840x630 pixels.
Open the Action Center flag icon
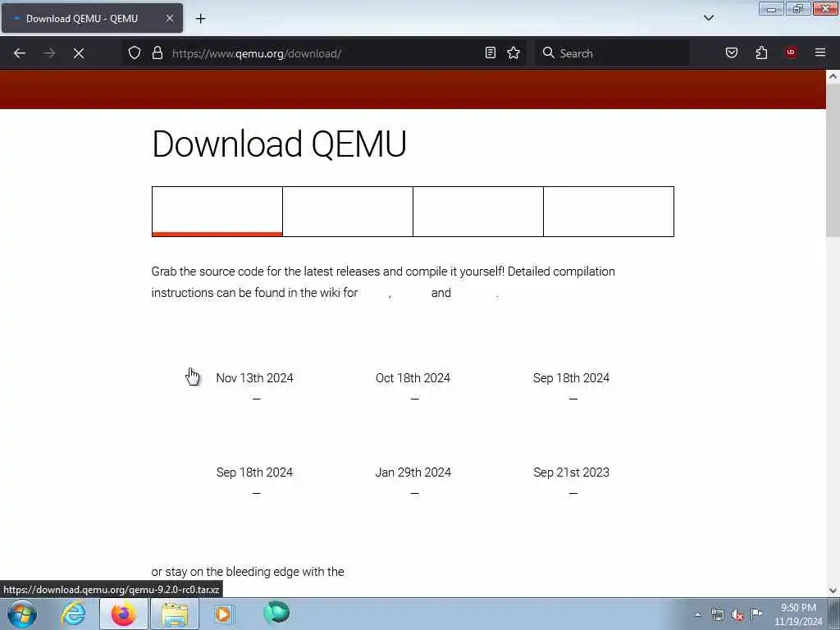[x=756, y=614]
